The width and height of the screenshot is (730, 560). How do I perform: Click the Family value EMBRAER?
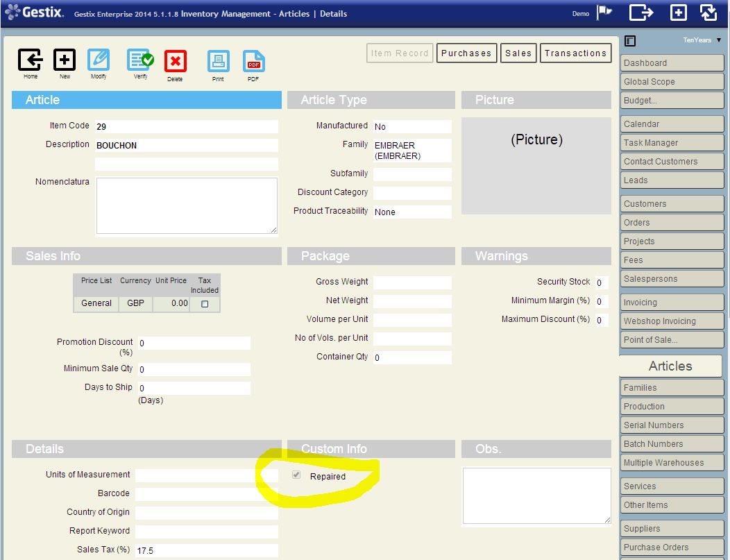click(412, 151)
